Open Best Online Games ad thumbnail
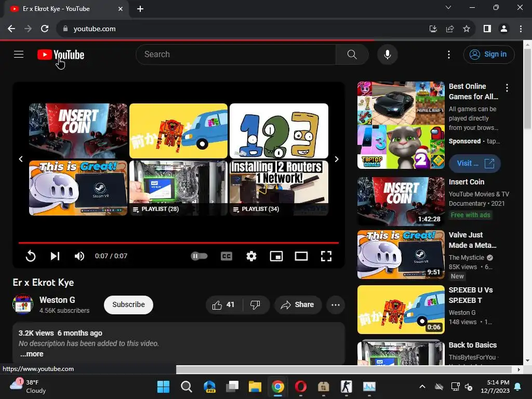Viewport: 532px width, 399px height. (x=401, y=125)
